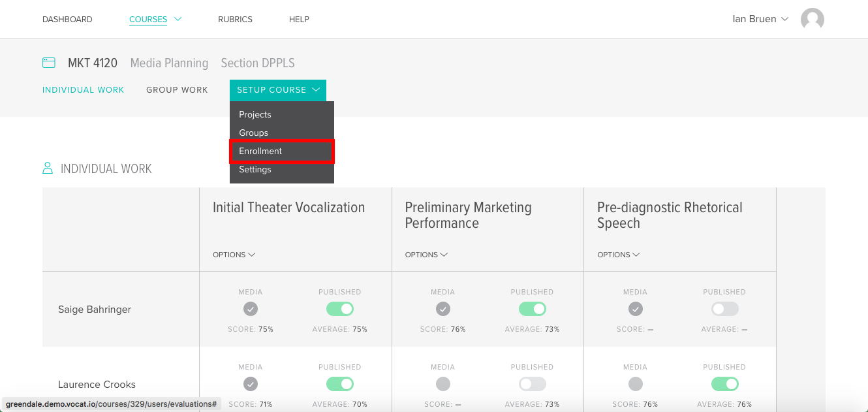Open Options dropdown for Preliminary Marketing Performance

pos(426,255)
